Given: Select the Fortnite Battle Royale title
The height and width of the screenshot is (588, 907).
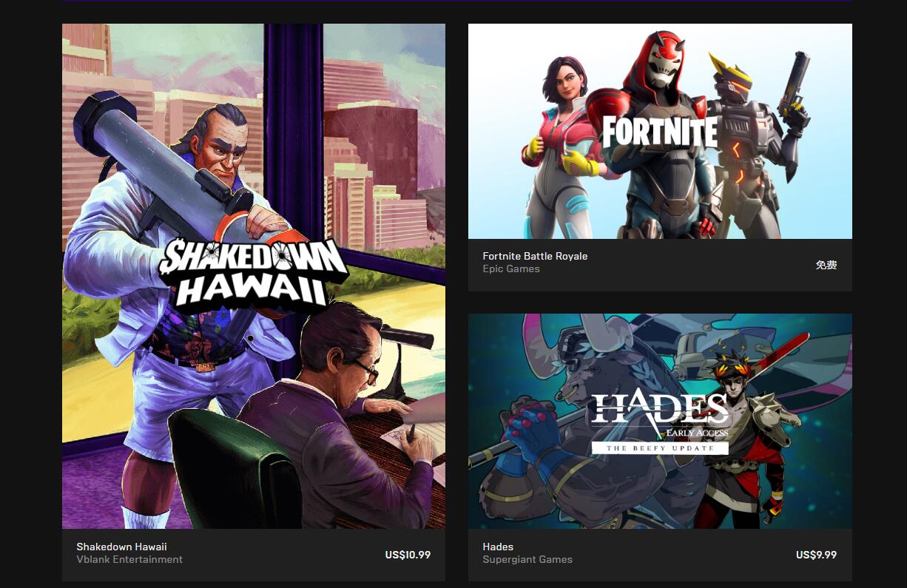Looking at the screenshot, I should pyautogui.click(x=535, y=256).
